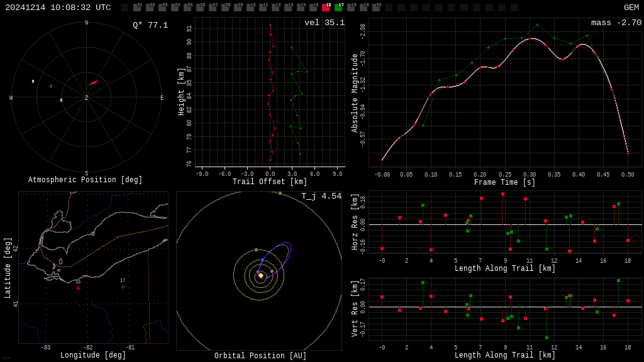Screen dimensions: 644x362
Task: Click the mass -2.70 value
Action: pos(616,23)
